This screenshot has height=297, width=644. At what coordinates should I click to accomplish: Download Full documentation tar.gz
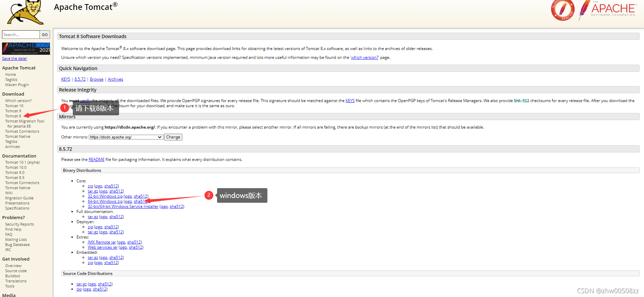tap(93, 217)
